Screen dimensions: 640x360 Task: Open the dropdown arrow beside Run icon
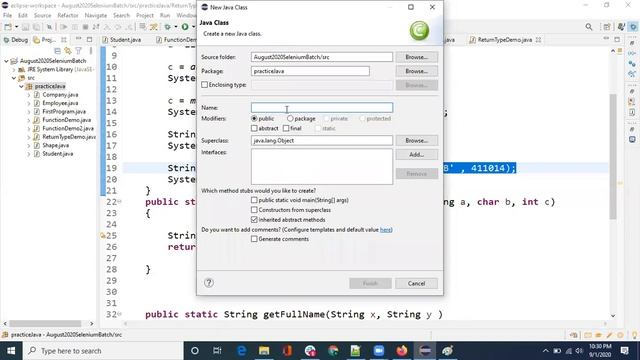193,27
